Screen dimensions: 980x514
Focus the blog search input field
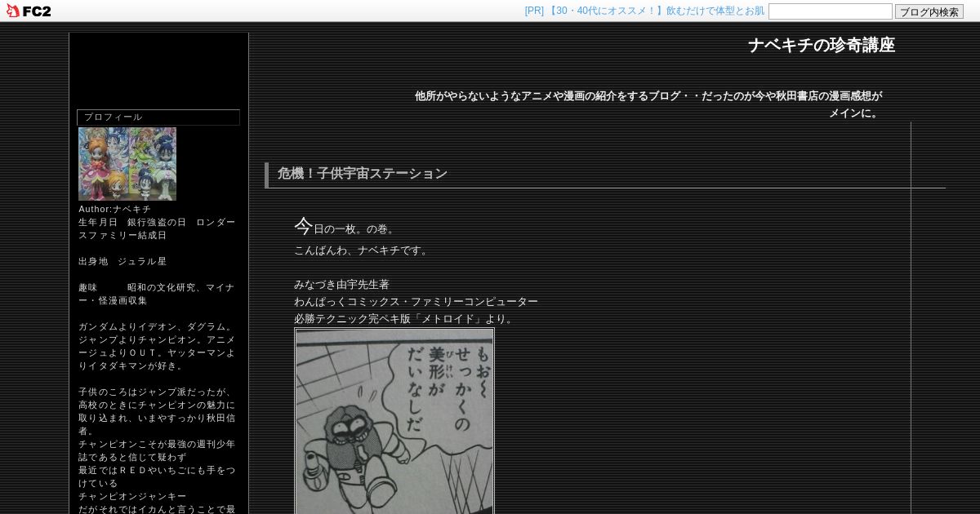(830, 11)
